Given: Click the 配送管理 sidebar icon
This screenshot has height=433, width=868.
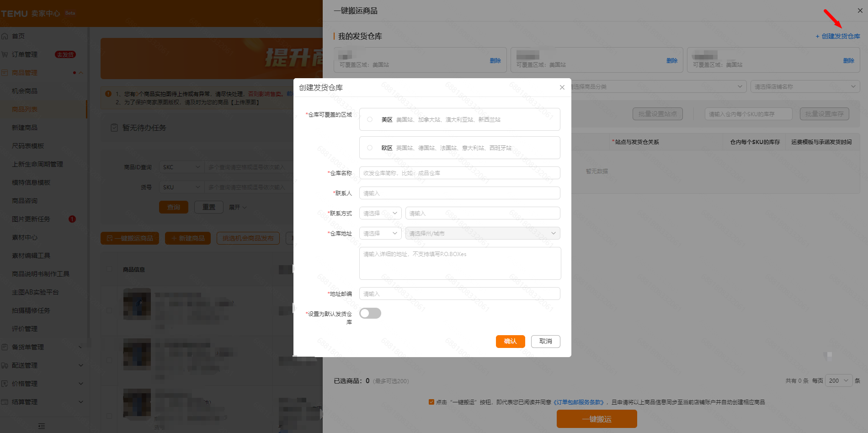Looking at the screenshot, I should click(x=5, y=365).
